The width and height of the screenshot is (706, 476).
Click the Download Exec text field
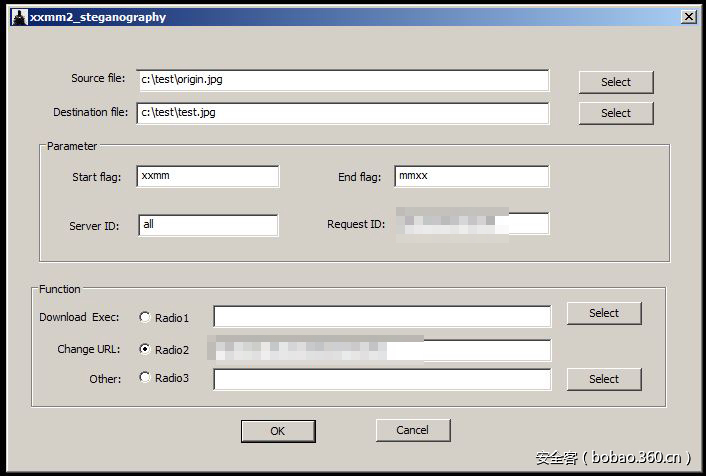click(x=381, y=317)
